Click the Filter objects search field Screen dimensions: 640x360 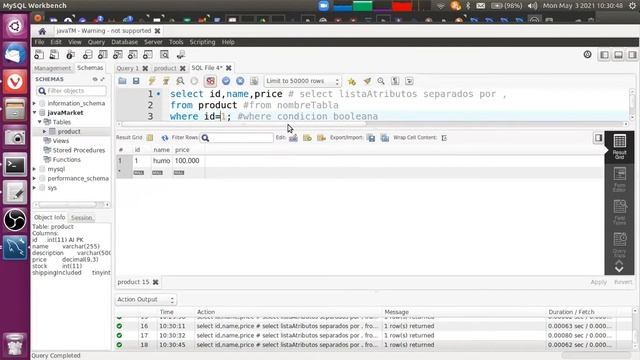click(x=71, y=91)
